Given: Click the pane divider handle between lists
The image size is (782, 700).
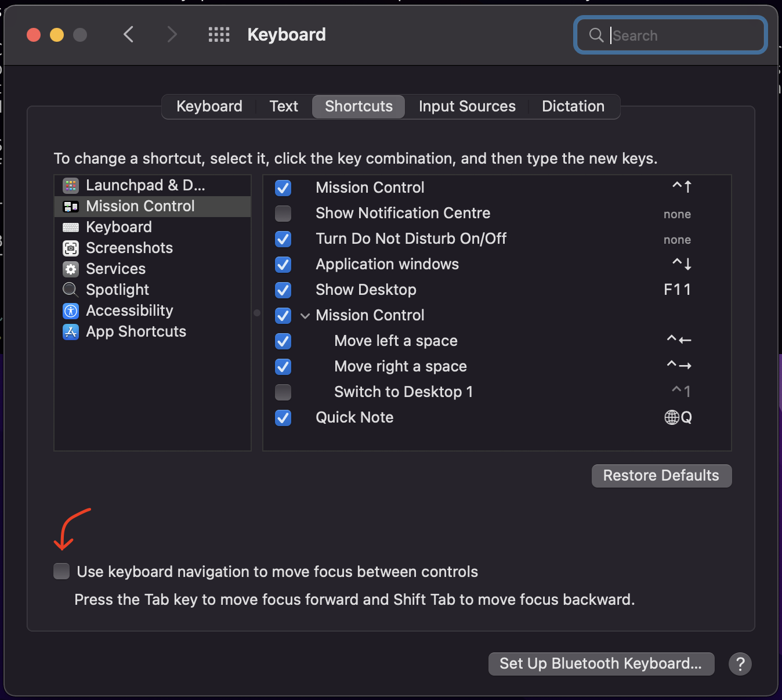Looking at the screenshot, I should tap(257, 313).
